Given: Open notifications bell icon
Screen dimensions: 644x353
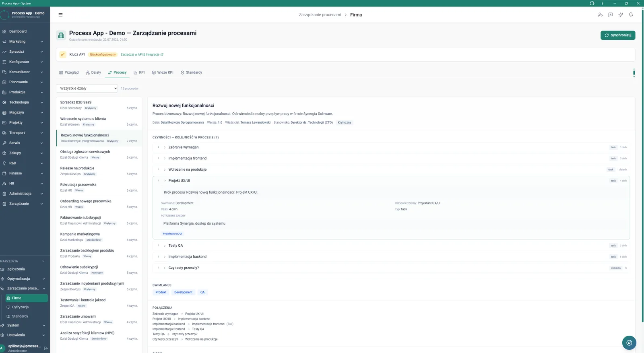Looking at the screenshot, I should pyautogui.click(x=631, y=15).
